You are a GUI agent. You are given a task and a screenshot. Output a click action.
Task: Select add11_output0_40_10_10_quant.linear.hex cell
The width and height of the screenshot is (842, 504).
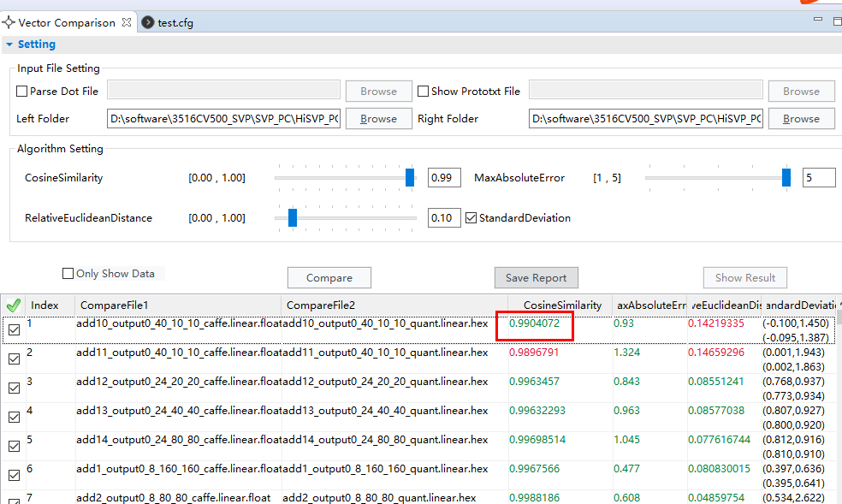click(385, 353)
